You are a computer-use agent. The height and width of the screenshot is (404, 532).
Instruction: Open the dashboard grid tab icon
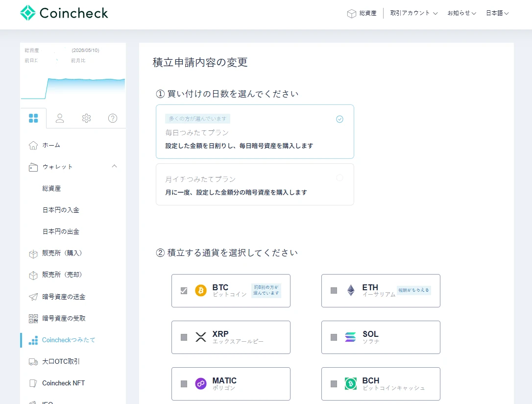click(x=33, y=118)
